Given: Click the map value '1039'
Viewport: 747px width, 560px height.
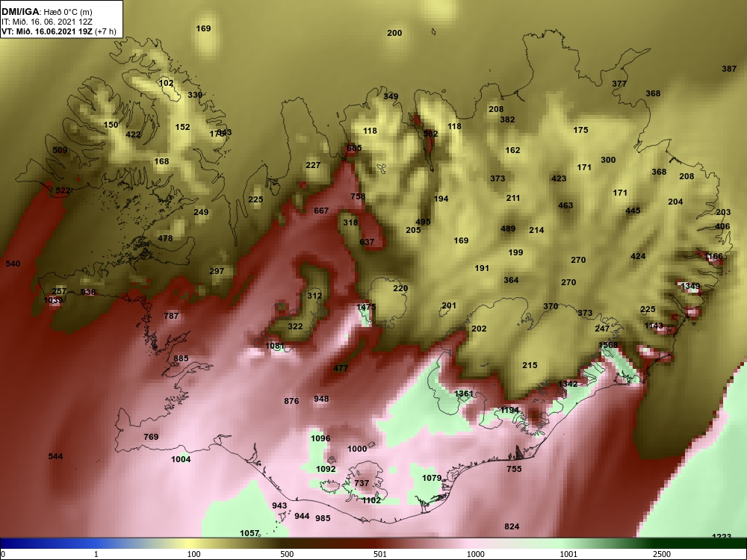Looking at the screenshot, I should click(x=53, y=300).
